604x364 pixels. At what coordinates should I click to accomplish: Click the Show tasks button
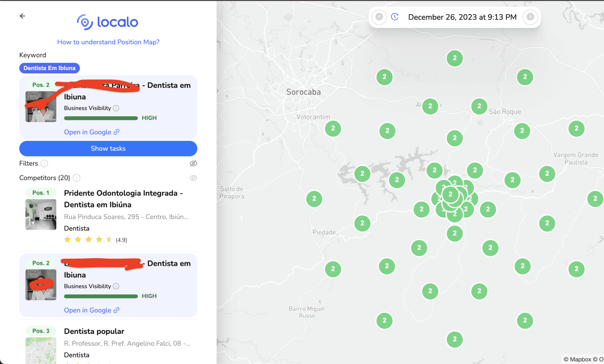pos(108,148)
